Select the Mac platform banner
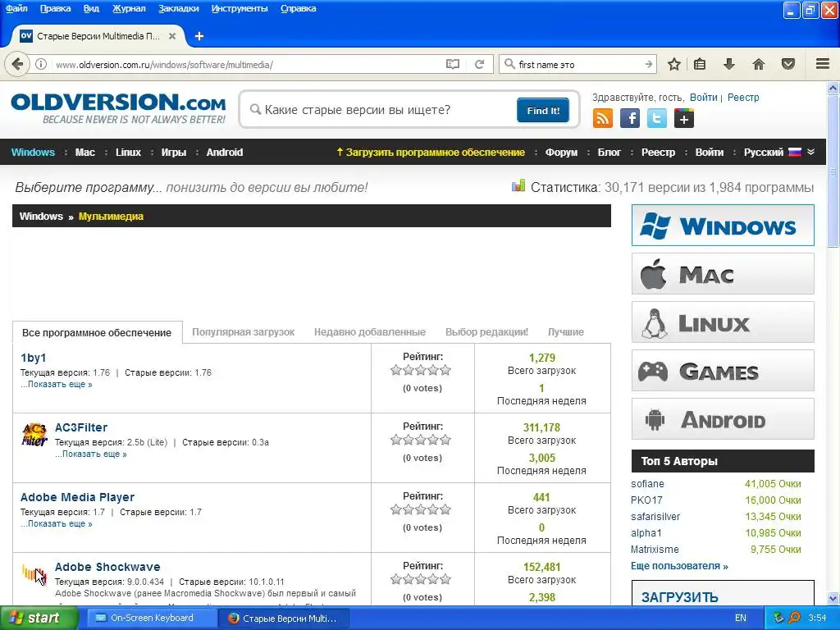 click(723, 274)
